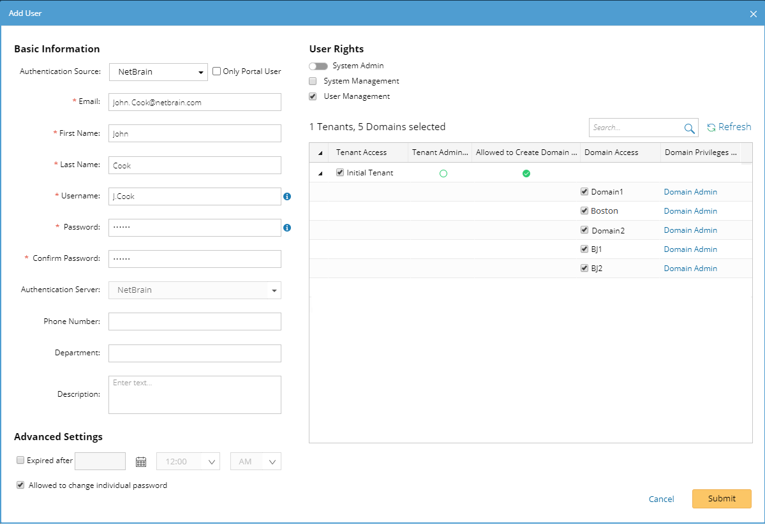Close the Add User dialog
Screen dimensions: 765x532
(753, 13)
